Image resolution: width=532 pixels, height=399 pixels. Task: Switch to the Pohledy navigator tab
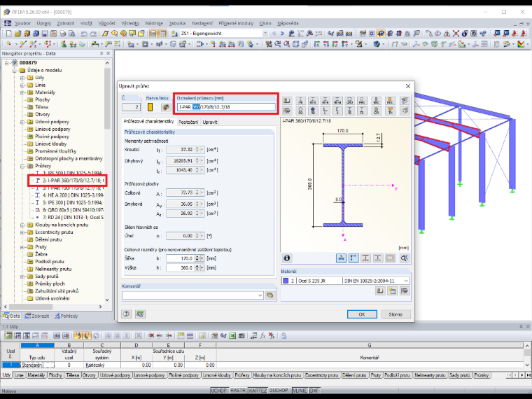(x=66, y=316)
